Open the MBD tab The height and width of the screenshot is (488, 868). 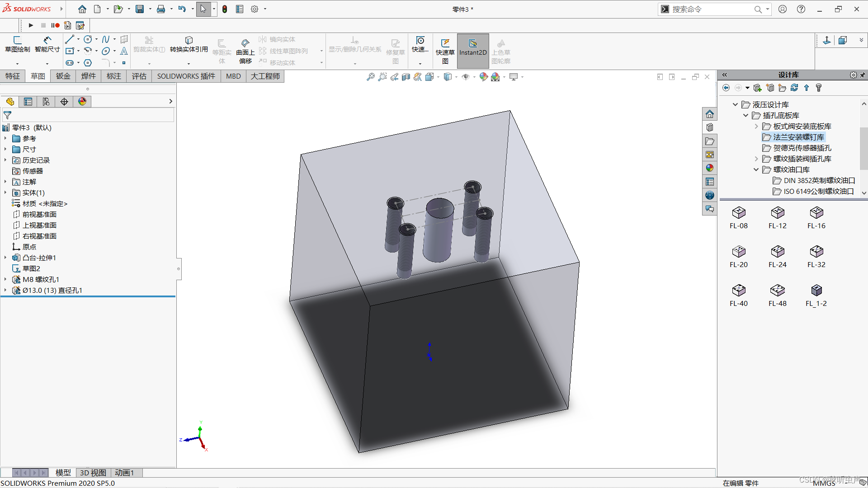point(233,76)
